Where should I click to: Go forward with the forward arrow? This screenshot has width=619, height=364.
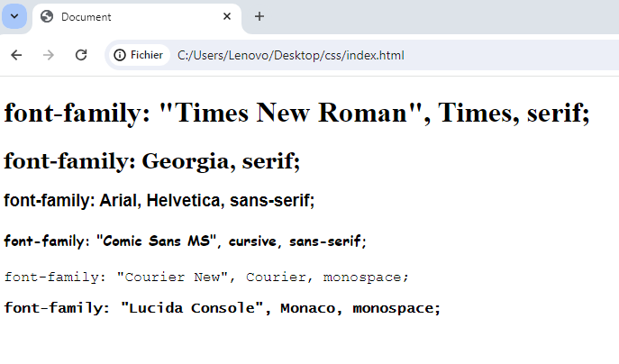pos(48,55)
